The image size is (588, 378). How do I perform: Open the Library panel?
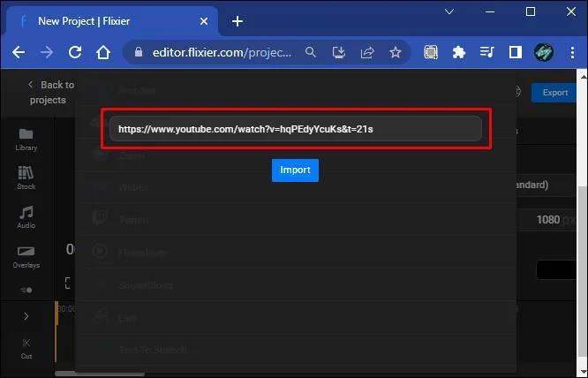(26, 140)
